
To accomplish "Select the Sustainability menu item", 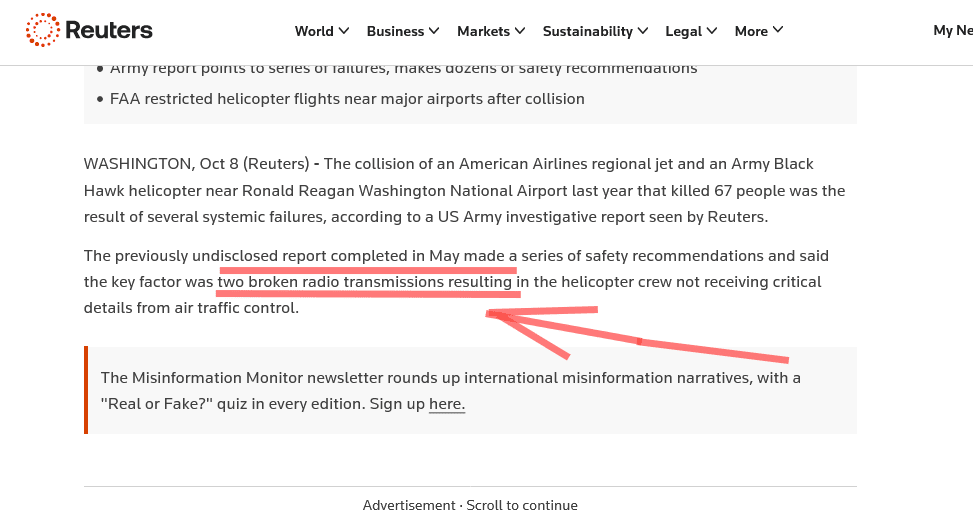I will [x=588, y=31].
